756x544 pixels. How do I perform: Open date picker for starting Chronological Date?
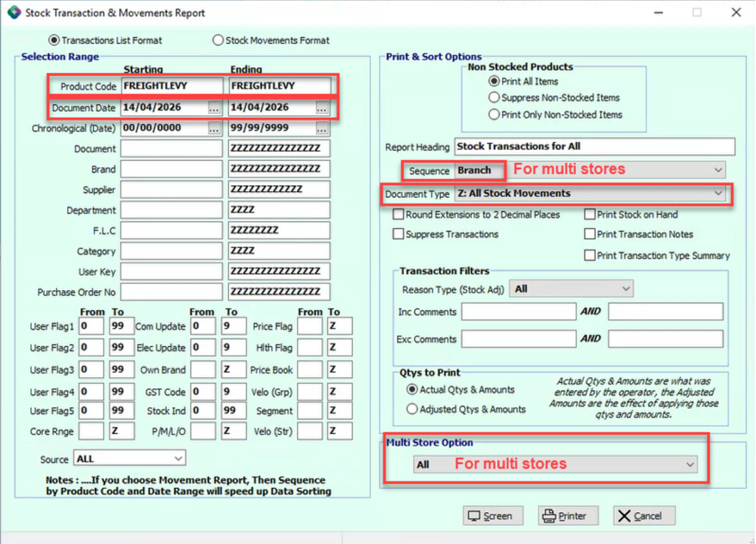[214, 128]
